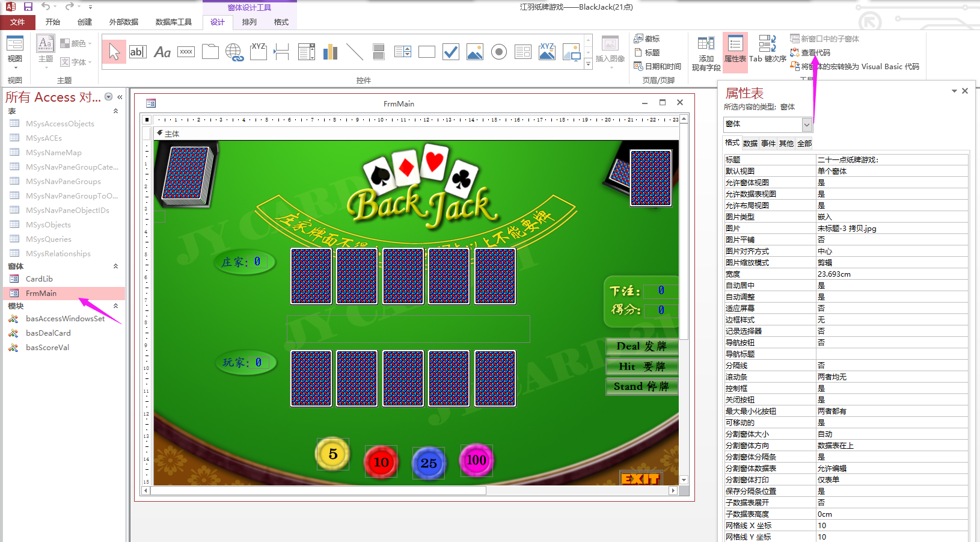Open Tab 键次序 tab order

pos(768,49)
